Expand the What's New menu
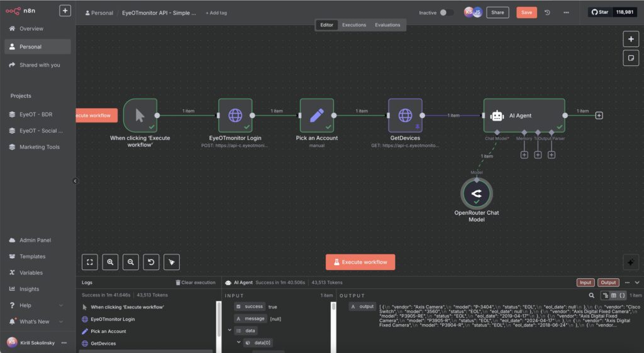The image size is (644, 353). (x=37, y=322)
